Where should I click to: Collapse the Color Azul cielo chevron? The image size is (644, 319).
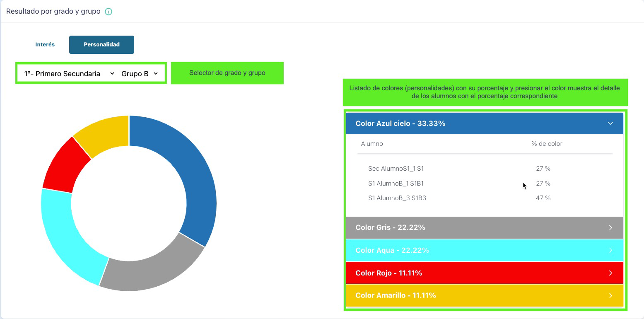[610, 123]
